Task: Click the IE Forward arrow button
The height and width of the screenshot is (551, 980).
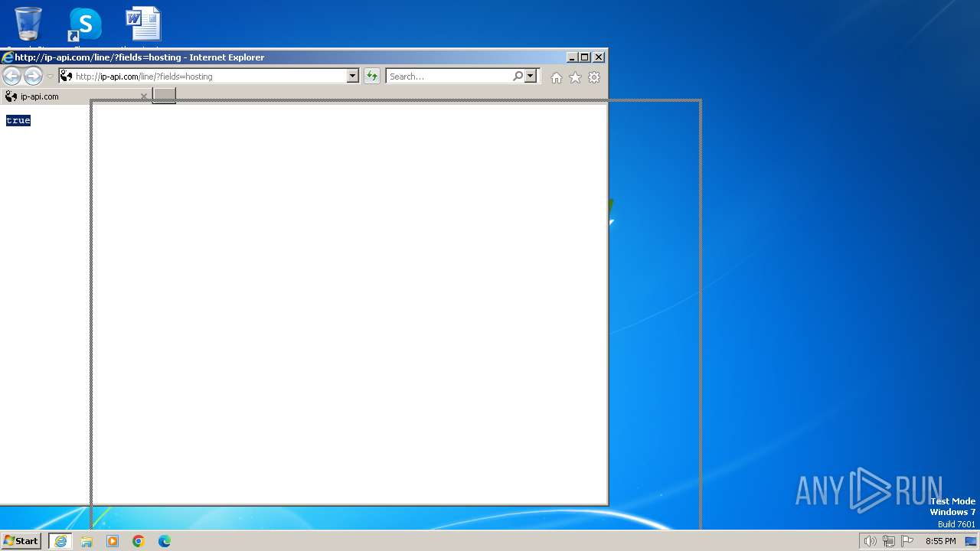Action: coord(33,76)
